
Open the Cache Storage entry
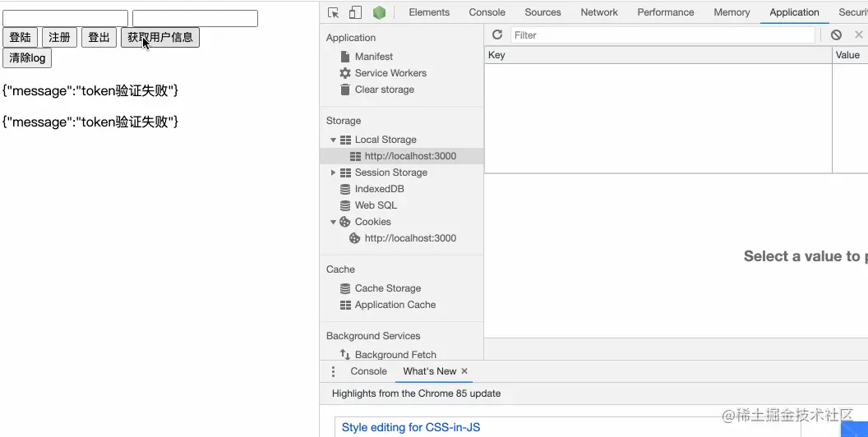click(387, 288)
